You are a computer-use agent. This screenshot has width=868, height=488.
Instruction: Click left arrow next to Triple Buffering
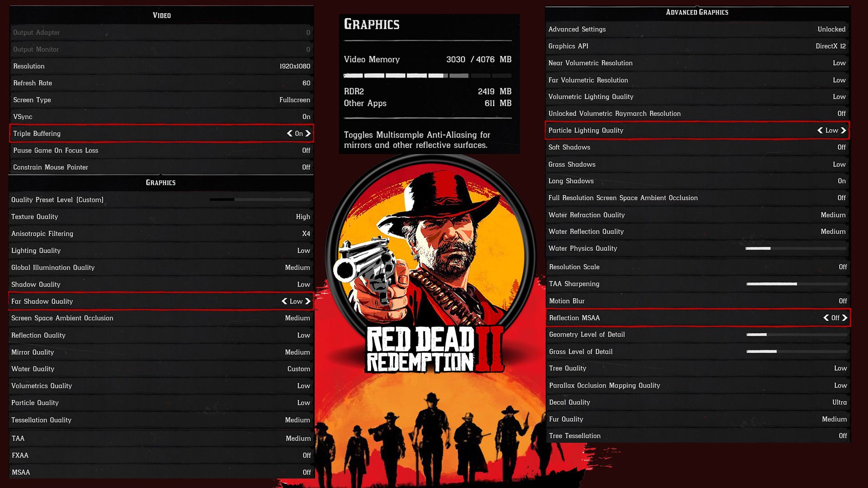(x=290, y=133)
